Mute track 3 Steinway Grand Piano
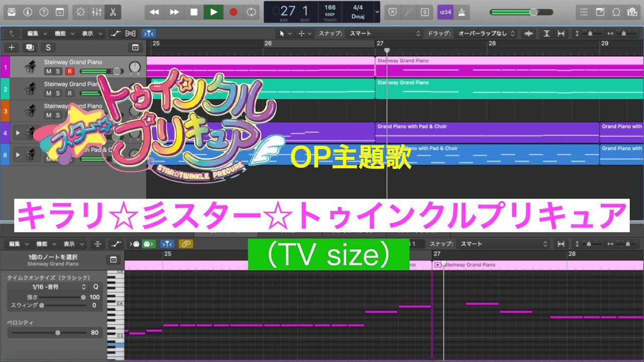 point(49,115)
